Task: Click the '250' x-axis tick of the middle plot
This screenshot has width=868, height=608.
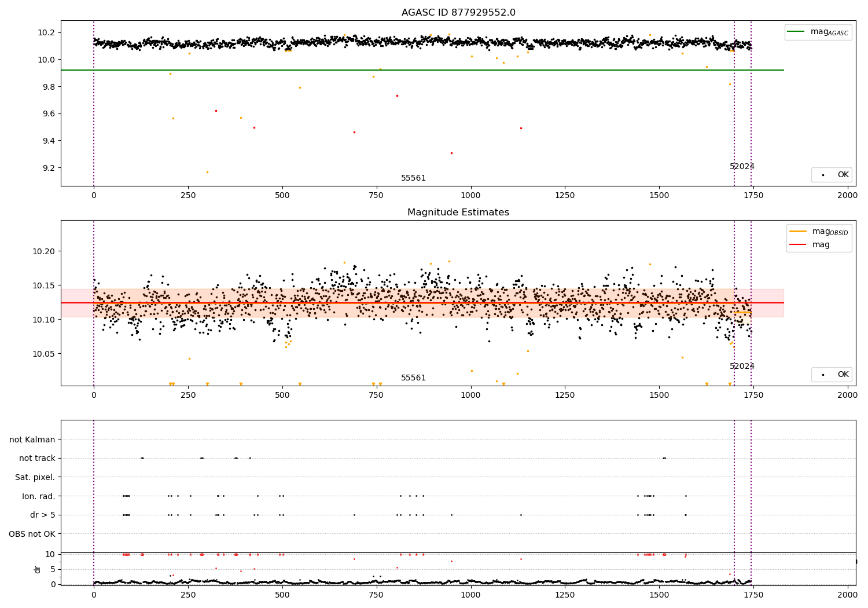Action: tap(188, 395)
